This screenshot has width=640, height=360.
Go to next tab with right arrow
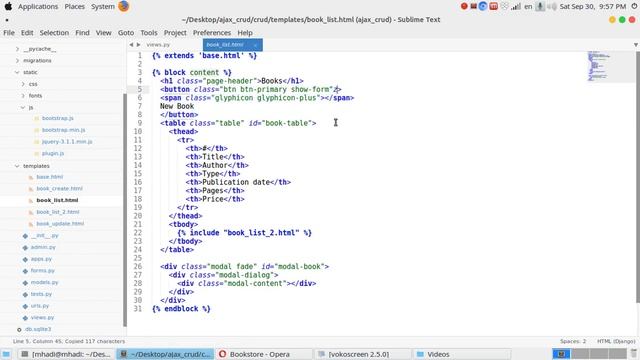pyautogui.click(x=139, y=44)
